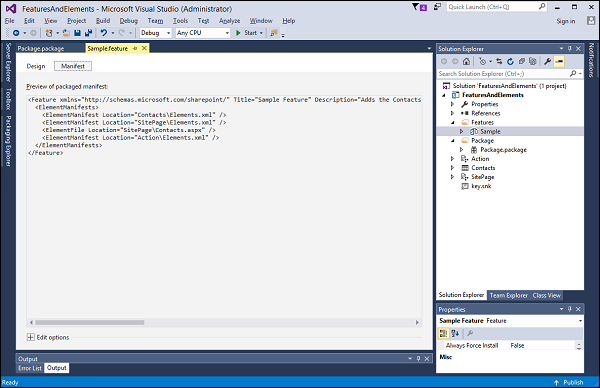Expand the References node
This screenshot has height=388, width=600.
pyautogui.click(x=452, y=113)
